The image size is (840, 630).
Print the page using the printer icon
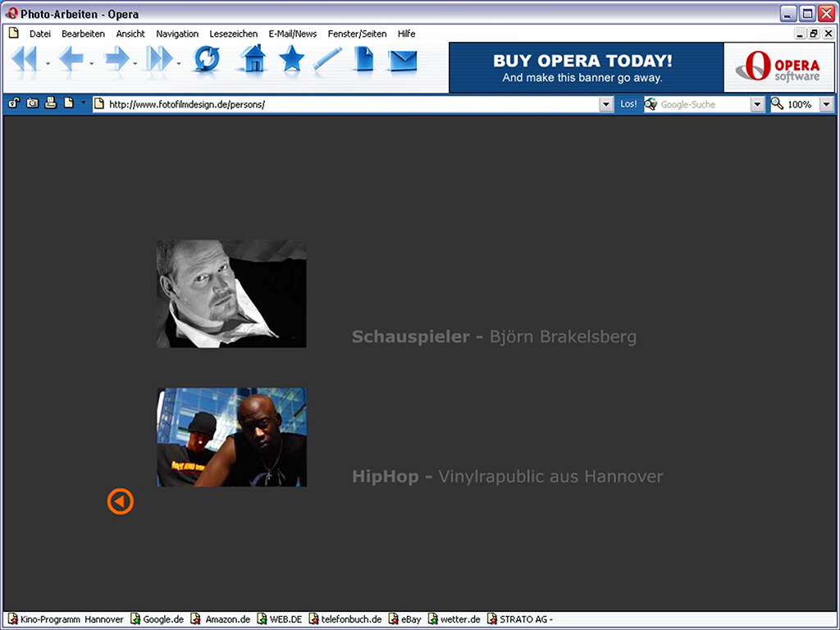point(50,103)
